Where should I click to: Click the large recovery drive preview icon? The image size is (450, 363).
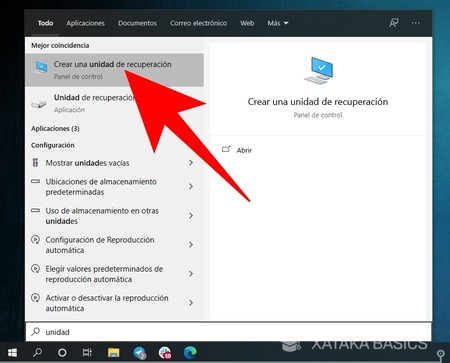click(x=318, y=70)
